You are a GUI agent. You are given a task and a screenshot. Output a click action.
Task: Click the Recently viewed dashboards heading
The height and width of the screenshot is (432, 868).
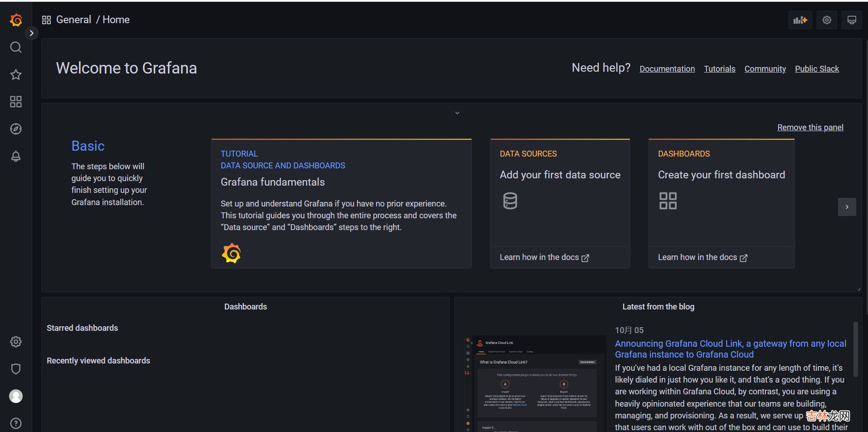98,361
